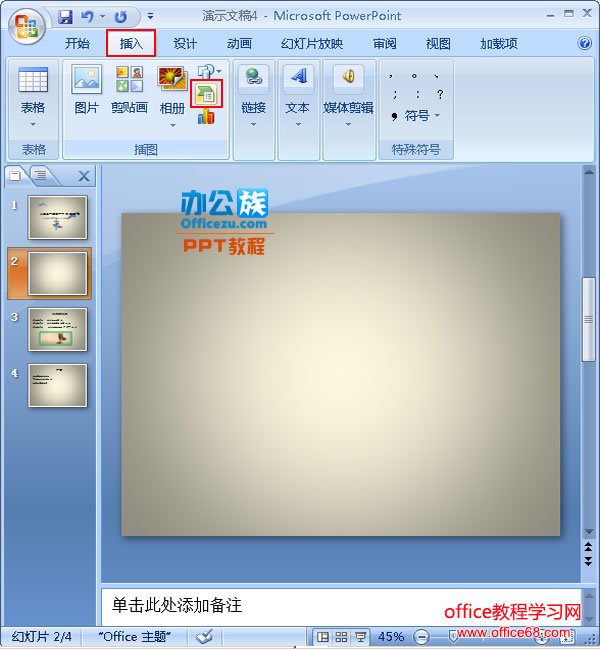The image size is (600, 649).
Task: Insert a SmartArt graphic
Action: (x=206, y=94)
